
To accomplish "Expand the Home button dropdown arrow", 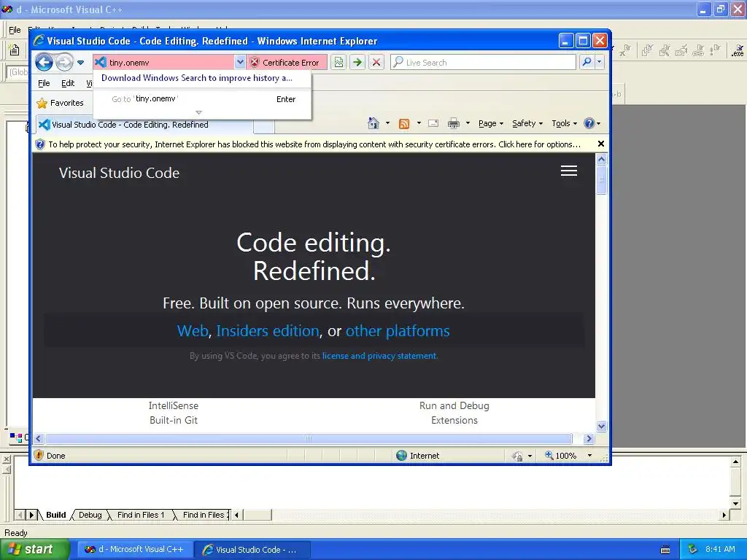I will coord(387,123).
